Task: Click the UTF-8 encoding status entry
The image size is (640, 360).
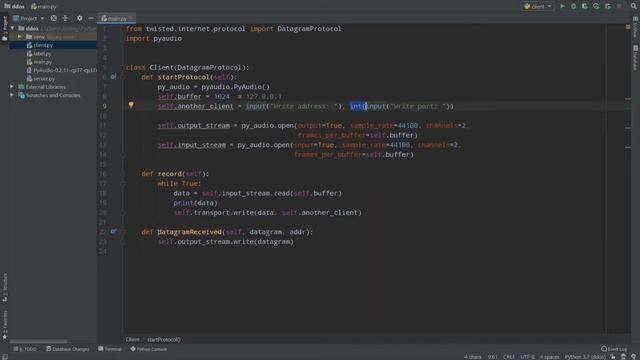Action: point(527,357)
